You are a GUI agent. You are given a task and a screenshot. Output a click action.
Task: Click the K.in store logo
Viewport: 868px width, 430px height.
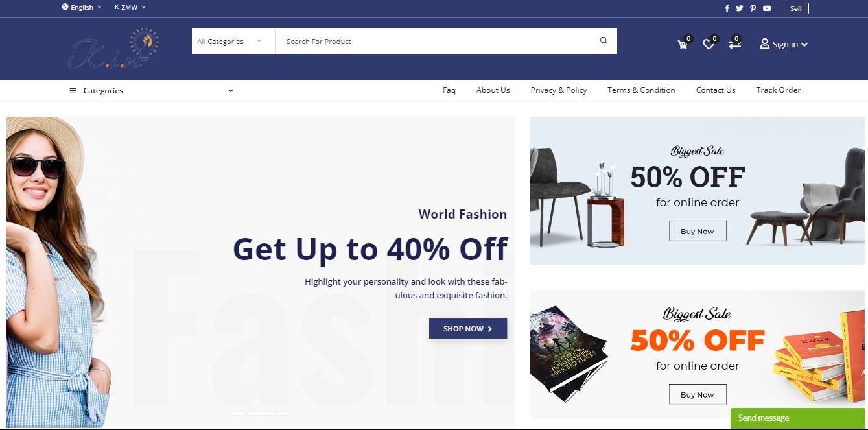pos(114,49)
